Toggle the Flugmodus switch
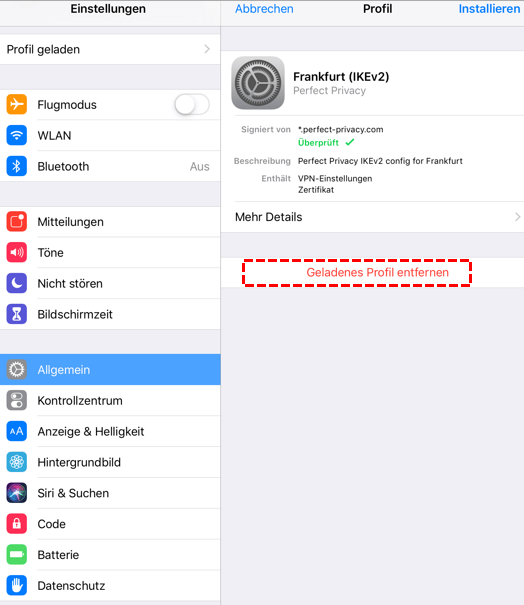This screenshot has height=605, width=524. coord(192,104)
